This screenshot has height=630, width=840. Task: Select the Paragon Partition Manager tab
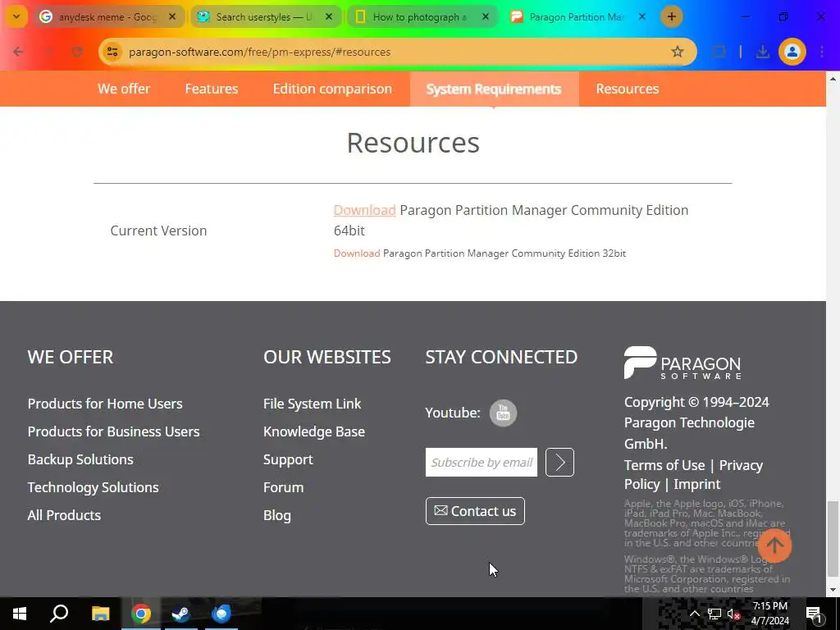[577, 16]
